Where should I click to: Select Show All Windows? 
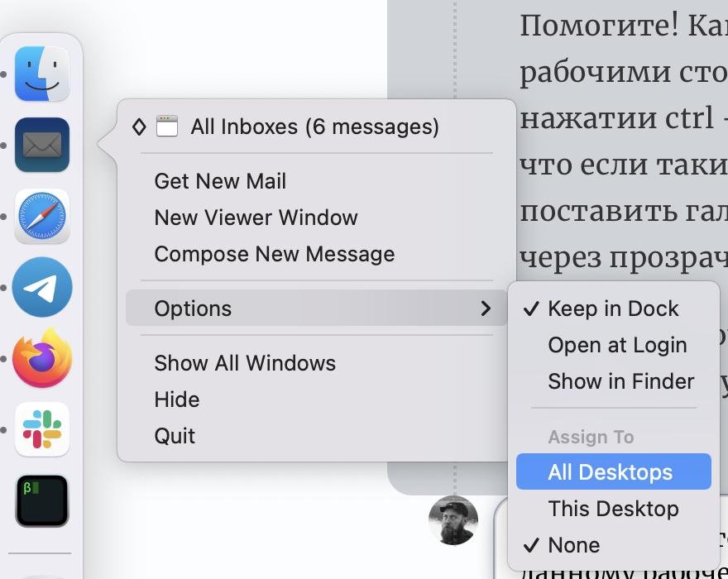pos(245,362)
